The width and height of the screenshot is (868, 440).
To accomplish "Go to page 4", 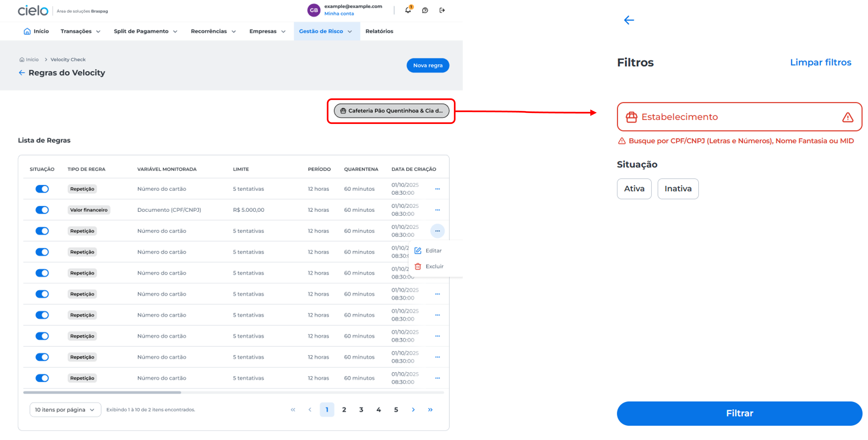I will click(379, 410).
